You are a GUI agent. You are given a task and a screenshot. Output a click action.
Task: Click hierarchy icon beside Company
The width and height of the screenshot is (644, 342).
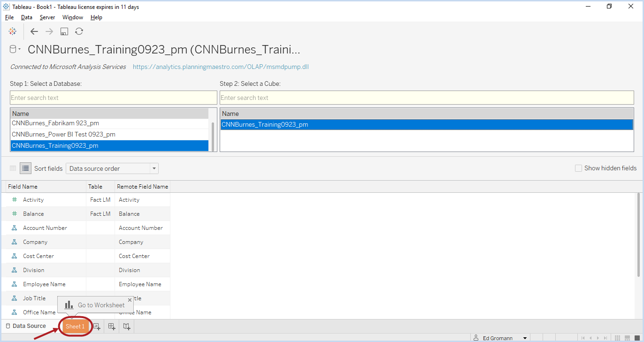click(14, 242)
